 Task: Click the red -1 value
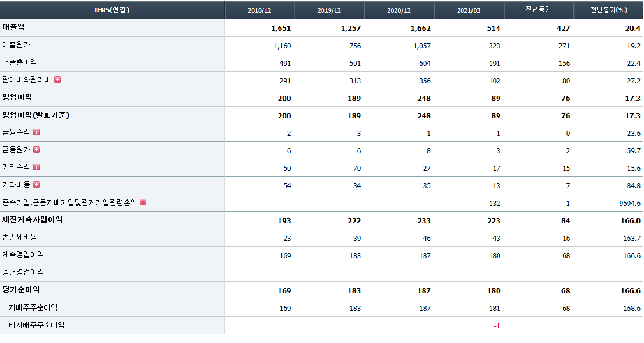(x=497, y=325)
